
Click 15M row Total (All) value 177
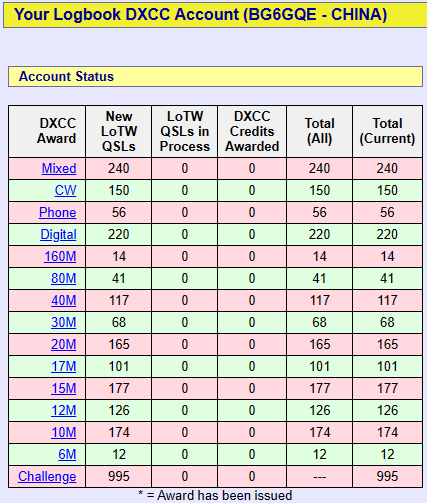[320, 388]
